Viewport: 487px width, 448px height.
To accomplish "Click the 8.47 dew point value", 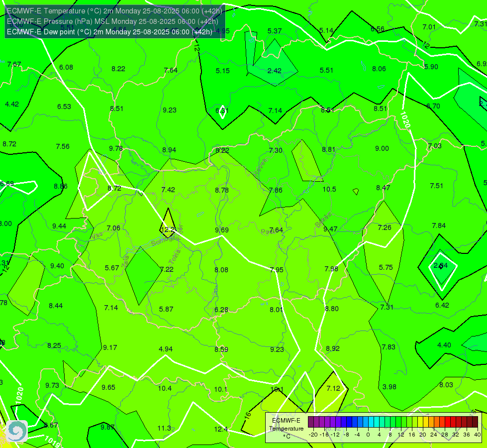I will click(x=383, y=188).
